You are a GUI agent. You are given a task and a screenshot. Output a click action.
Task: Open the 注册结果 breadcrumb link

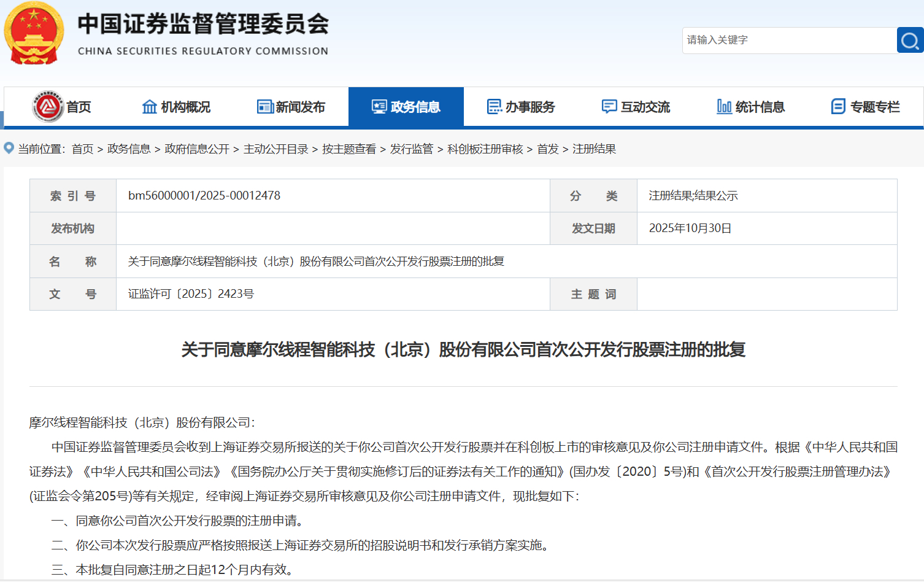[x=594, y=149]
